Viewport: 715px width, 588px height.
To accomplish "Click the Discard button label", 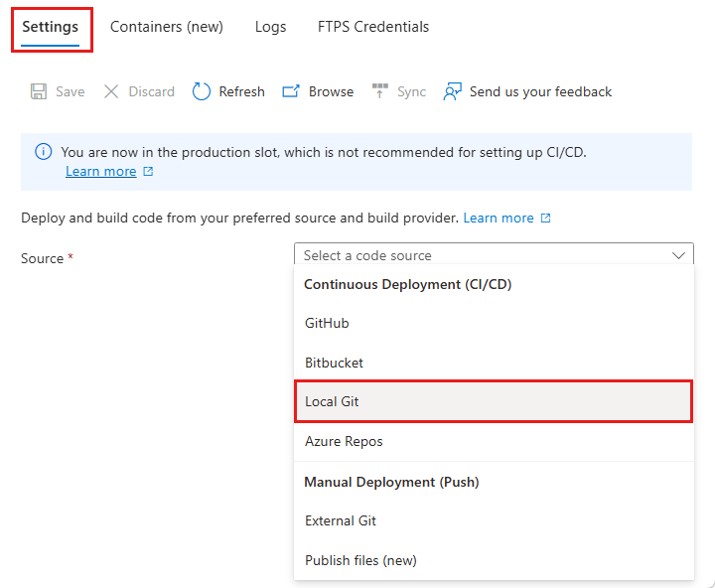I will pos(151,91).
